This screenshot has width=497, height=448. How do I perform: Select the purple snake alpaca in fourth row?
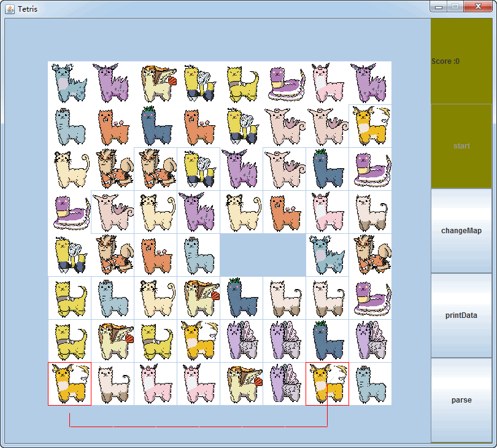click(69, 212)
